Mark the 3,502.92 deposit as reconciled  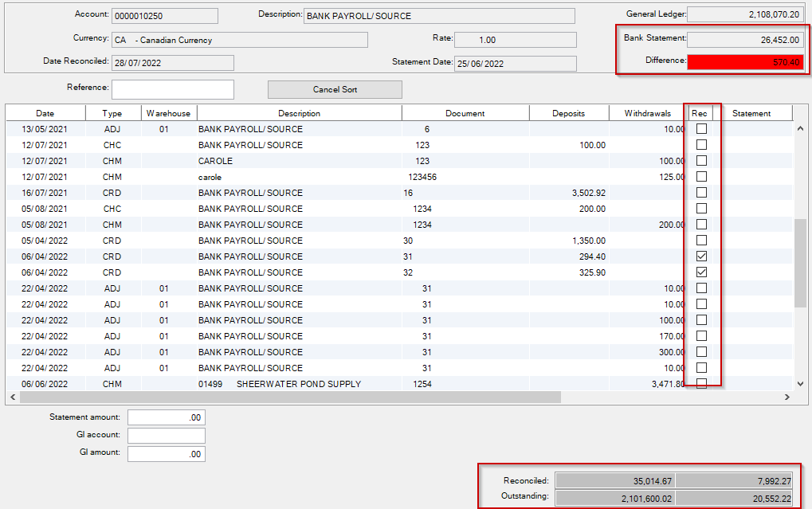click(702, 193)
